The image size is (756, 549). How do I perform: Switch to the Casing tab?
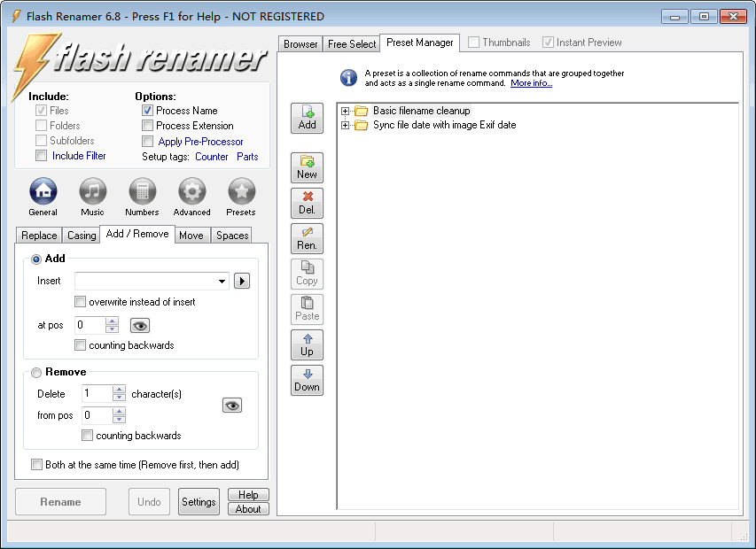tap(82, 236)
